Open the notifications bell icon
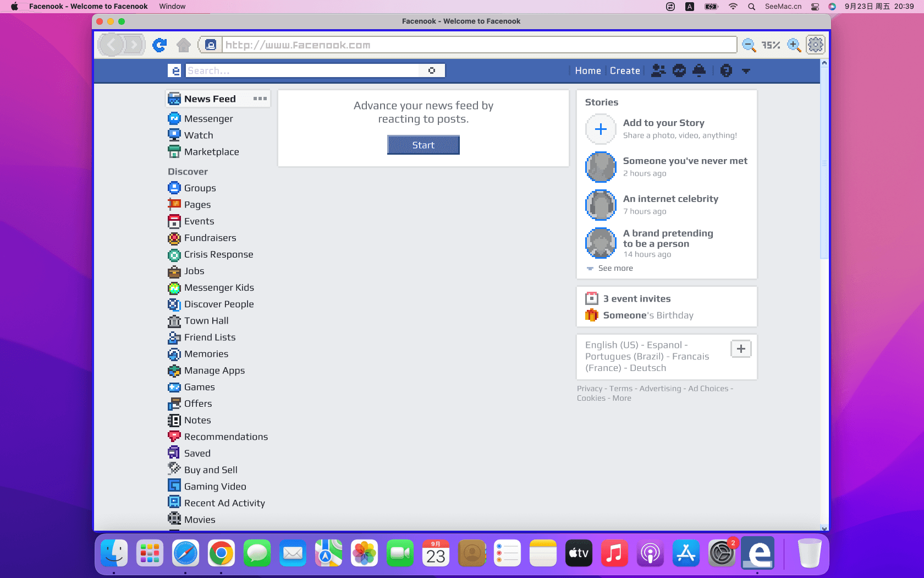The width and height of the screenshot is (924, 578). pos(699,70)
